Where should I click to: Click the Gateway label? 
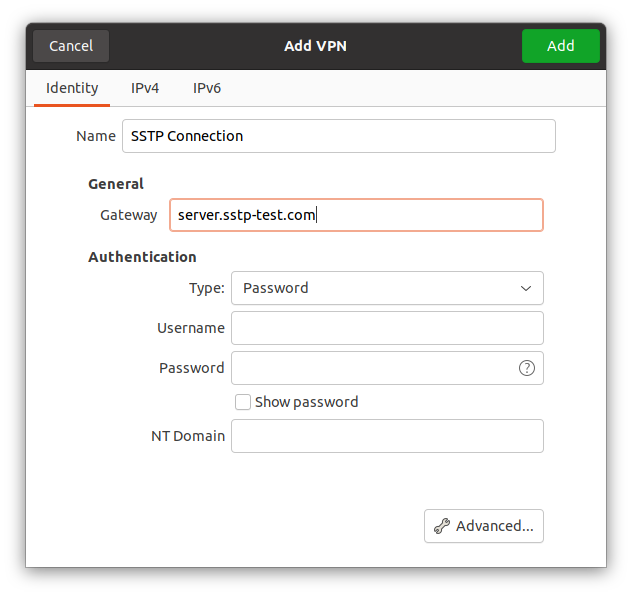tap(128, 215)
